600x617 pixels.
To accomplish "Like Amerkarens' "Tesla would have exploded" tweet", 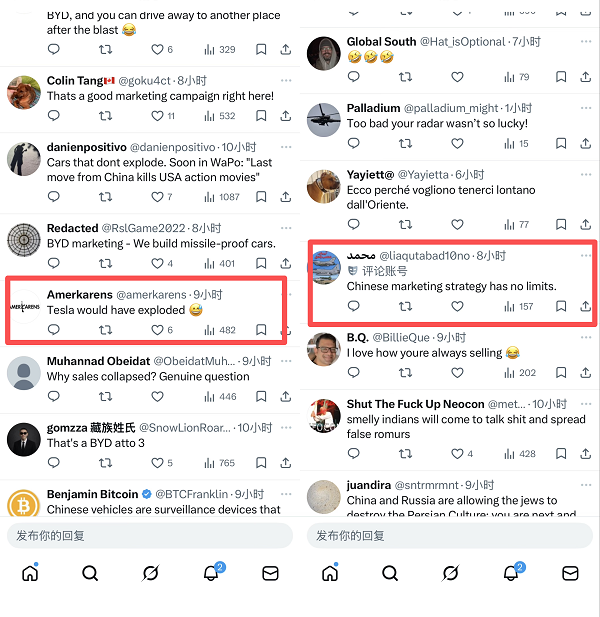I will (157, 330).
